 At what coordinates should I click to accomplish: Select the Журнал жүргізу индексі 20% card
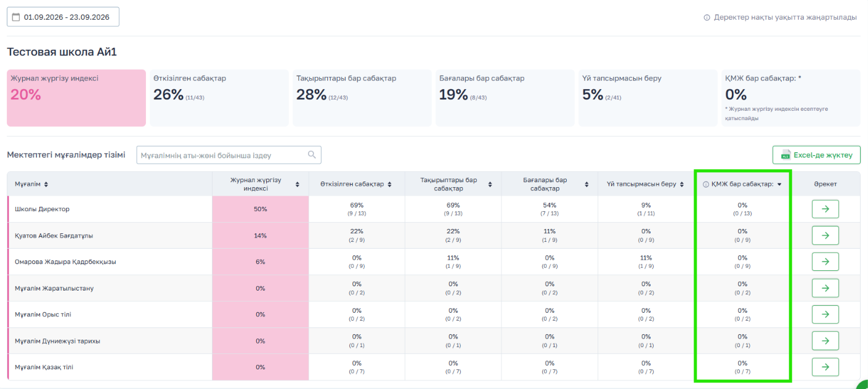tap(76, 98)
